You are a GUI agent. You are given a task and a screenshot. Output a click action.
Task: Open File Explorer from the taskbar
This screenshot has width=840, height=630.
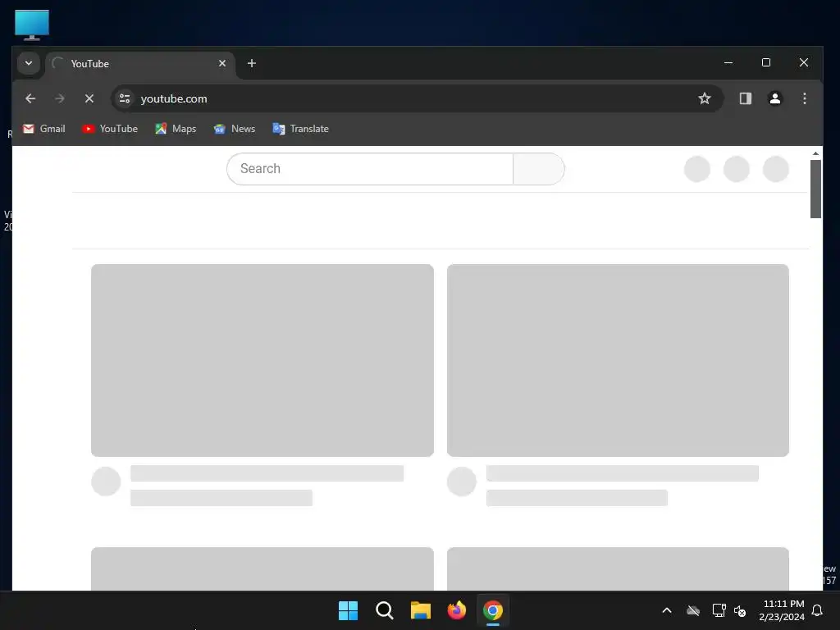click(421, 610)
